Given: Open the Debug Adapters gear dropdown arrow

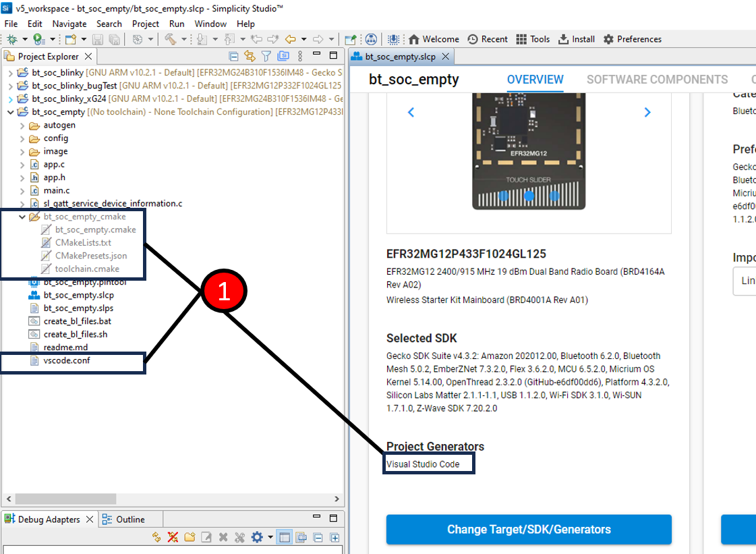Looking at the screenshot, I should (x=270, y=538).
